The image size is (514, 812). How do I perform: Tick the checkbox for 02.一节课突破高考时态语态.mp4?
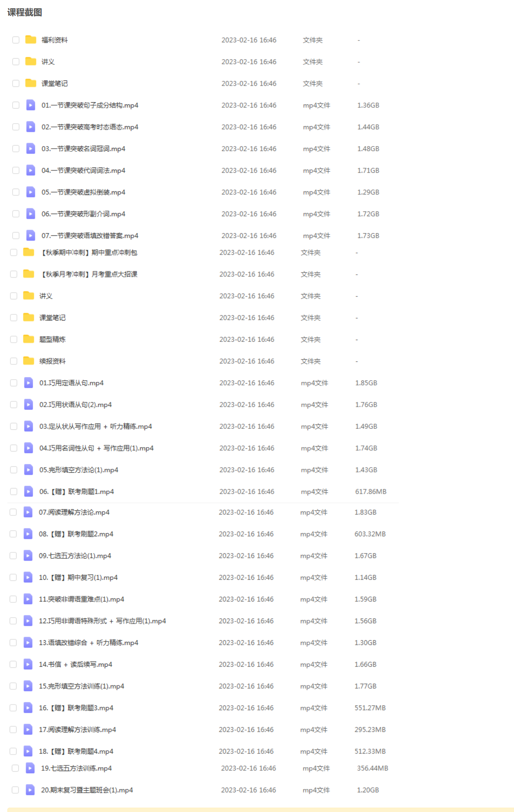pos(16,127)
